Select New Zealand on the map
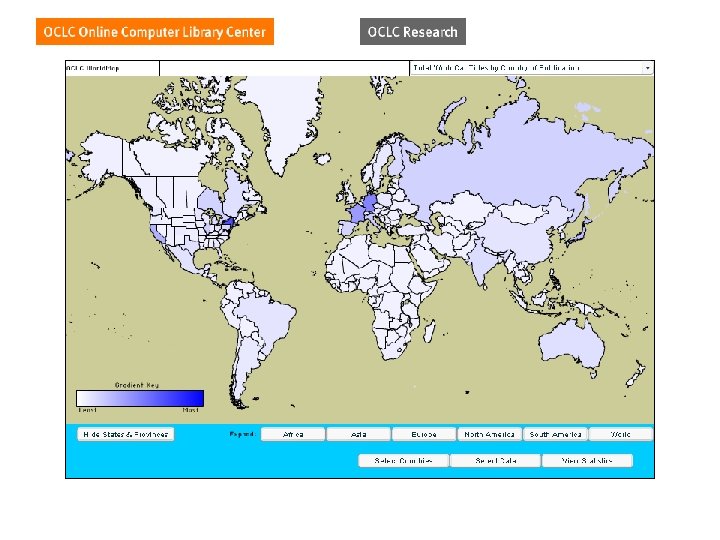This screenshot has width=720, height=540. tap(636, 374)
